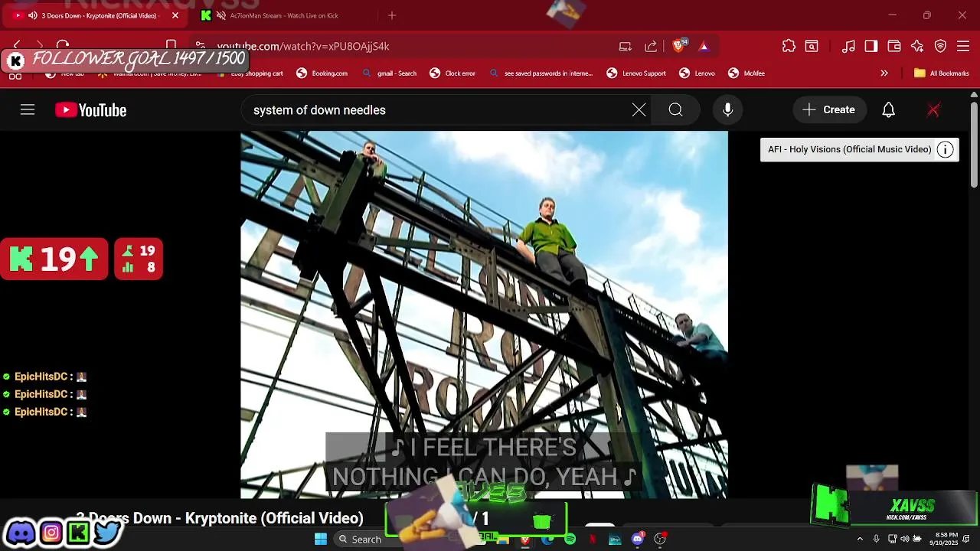Clear the search query with X

point(639,110)
